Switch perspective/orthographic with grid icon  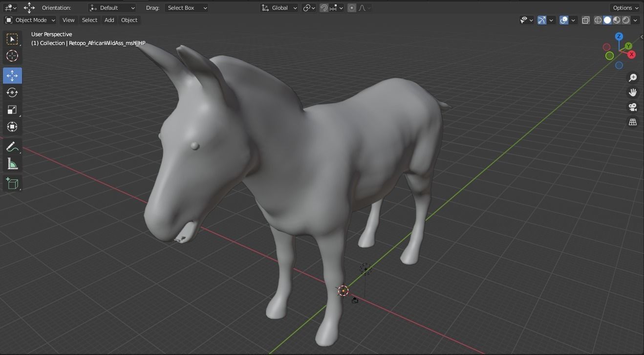[x=633, y=122]
